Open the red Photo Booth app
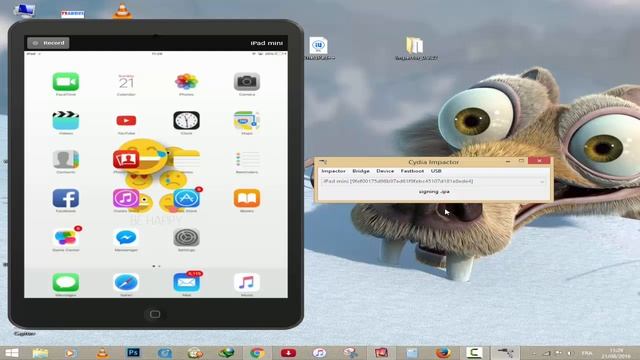This screenshot has width=640, height=360. coord(126,160)
